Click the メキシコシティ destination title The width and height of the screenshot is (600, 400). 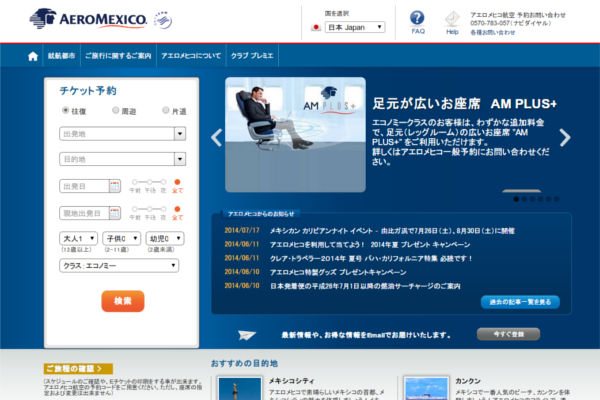click(x=291, y=381)
